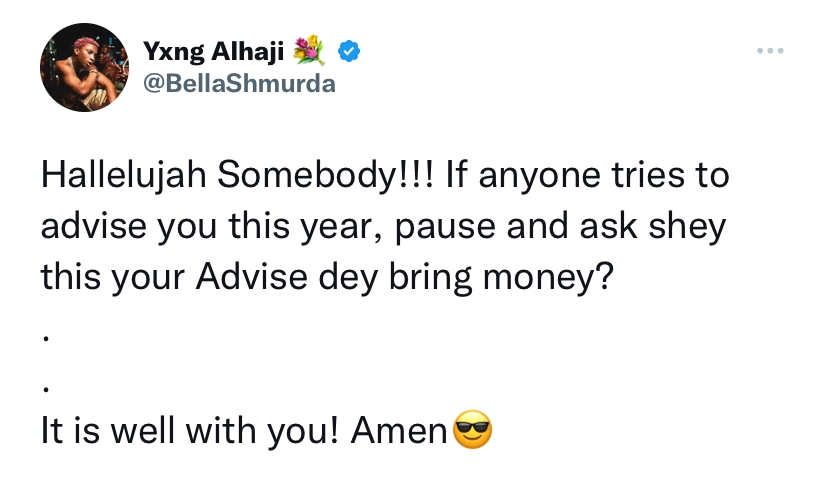This screenshot has height=483, width=828.
Task: Click the word Amen in the tweet
Action: point(400,430)
